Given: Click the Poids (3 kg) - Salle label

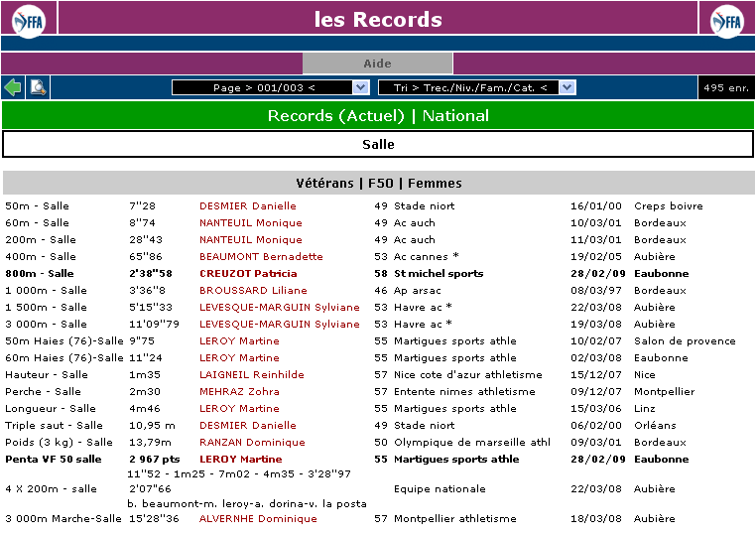Looking at the screenshot, I should [x=59, y=443].
